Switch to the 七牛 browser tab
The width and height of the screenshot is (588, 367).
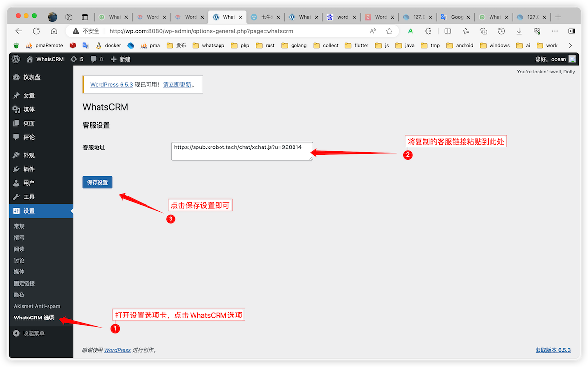[x=266, y=17]
